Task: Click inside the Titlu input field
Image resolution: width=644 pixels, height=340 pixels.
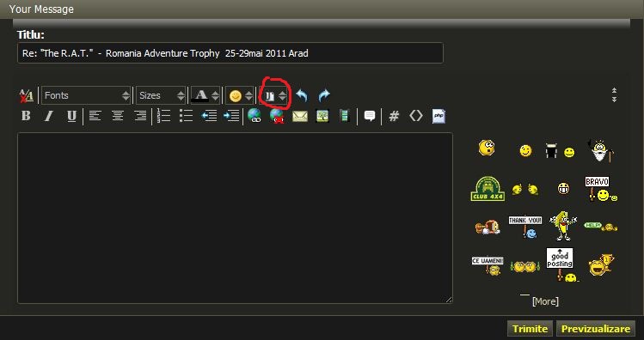Action: point(230,53)
